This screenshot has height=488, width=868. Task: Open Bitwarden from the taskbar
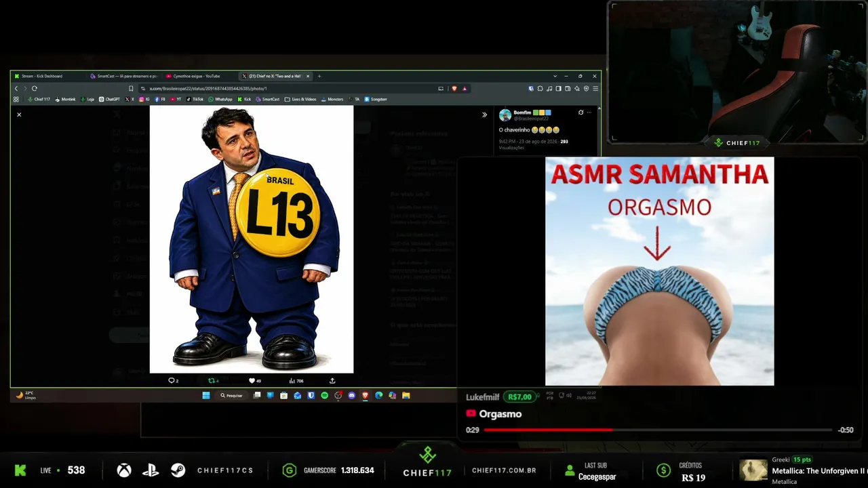coord(311,395)
